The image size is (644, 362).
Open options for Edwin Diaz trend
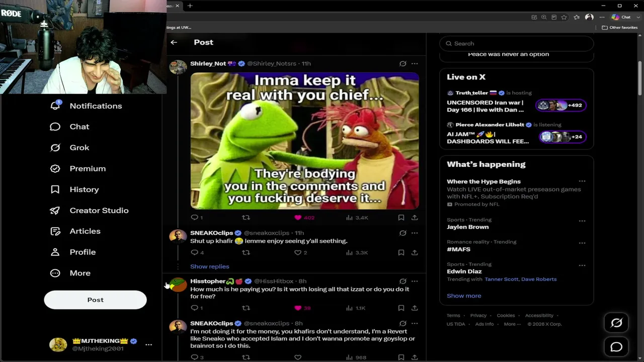(x=582, y=265)
